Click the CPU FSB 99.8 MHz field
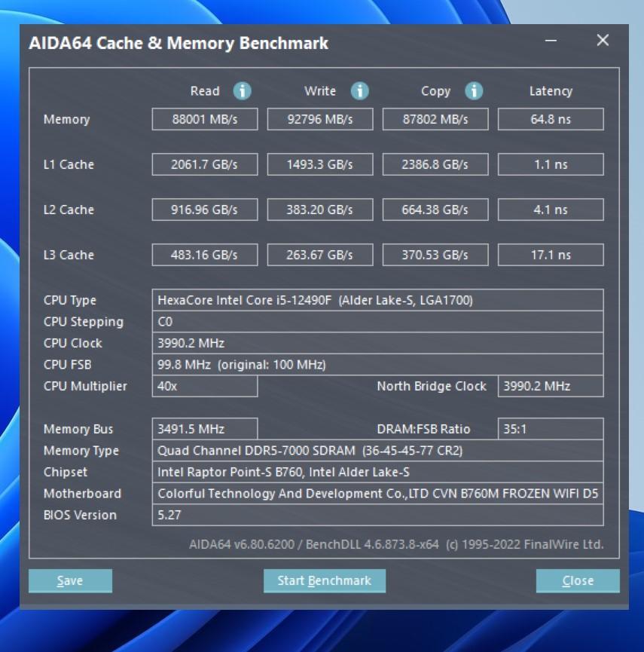Screen dimensions: 644x652 [377, 365]
